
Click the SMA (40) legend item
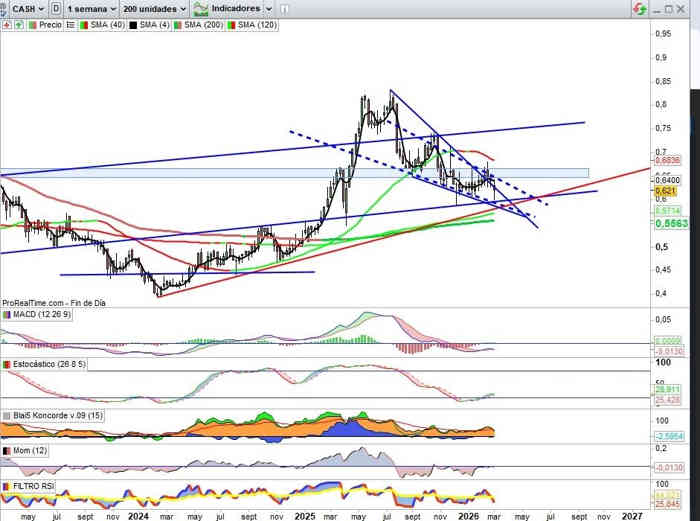[103, 25]
